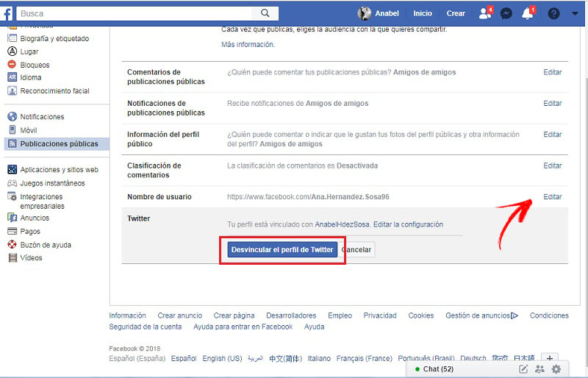This screenshot has height=378, width=588.
Task: Click the AdChoices triangle icon
Action: 514,315
